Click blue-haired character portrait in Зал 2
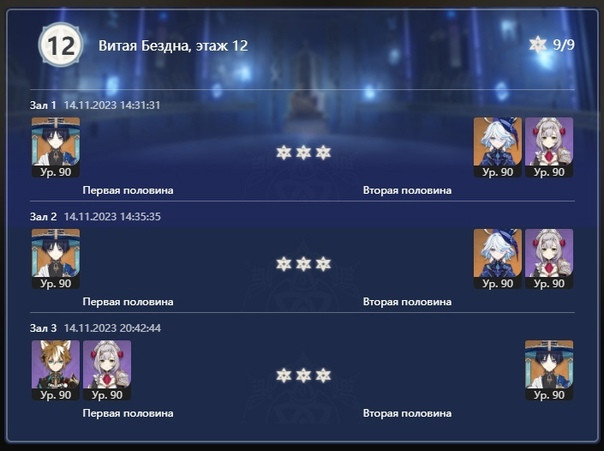This screenshot has width=604, height=451. click(498, 259)
